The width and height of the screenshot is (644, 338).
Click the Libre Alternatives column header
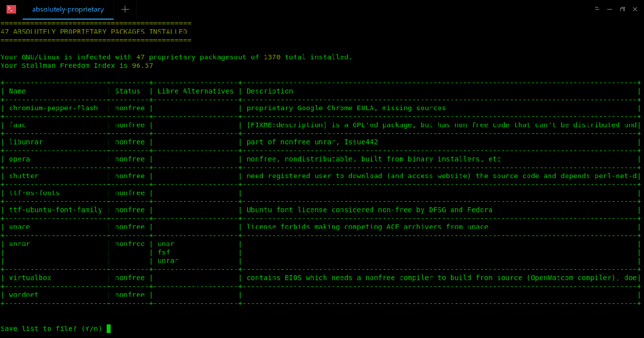pos(196,91)
